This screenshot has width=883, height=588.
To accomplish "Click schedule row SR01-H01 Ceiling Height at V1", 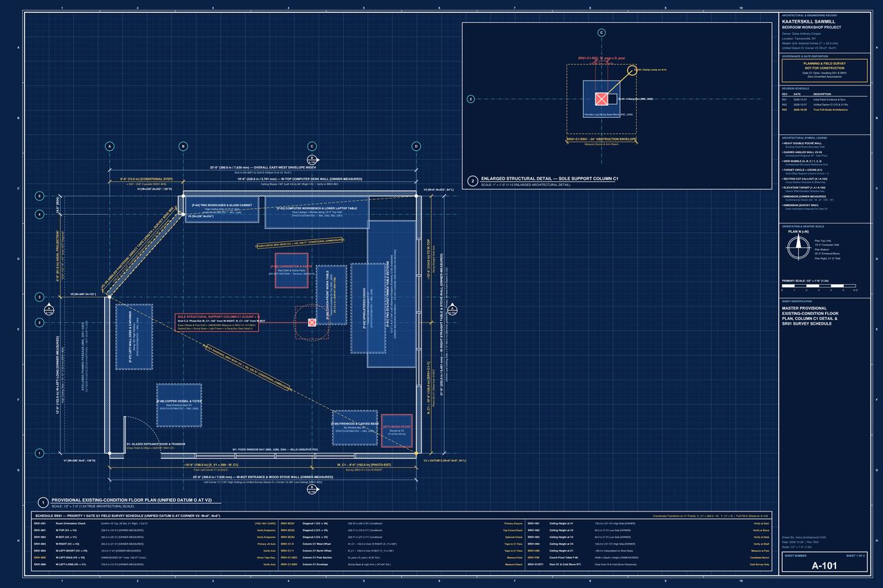I will point(648,523).
